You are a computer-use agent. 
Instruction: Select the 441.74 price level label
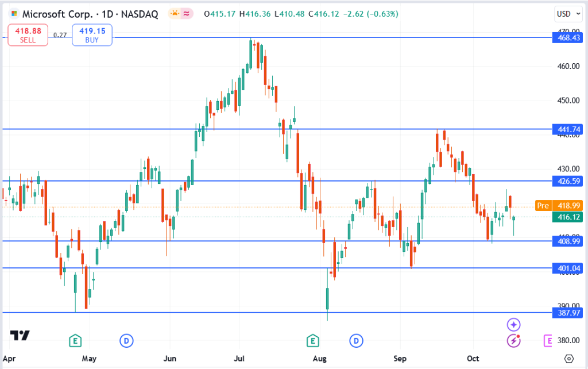[x=568, y=129]
